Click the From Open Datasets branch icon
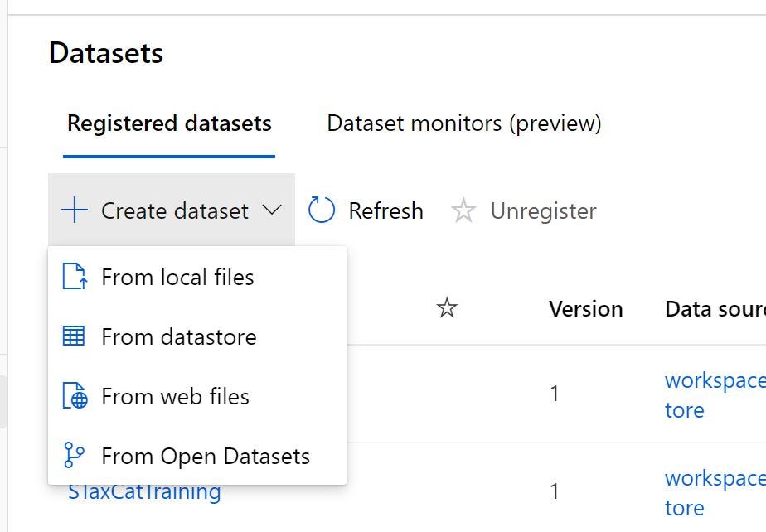The width and height of the screenshot is (766, 532). (75, 455)
